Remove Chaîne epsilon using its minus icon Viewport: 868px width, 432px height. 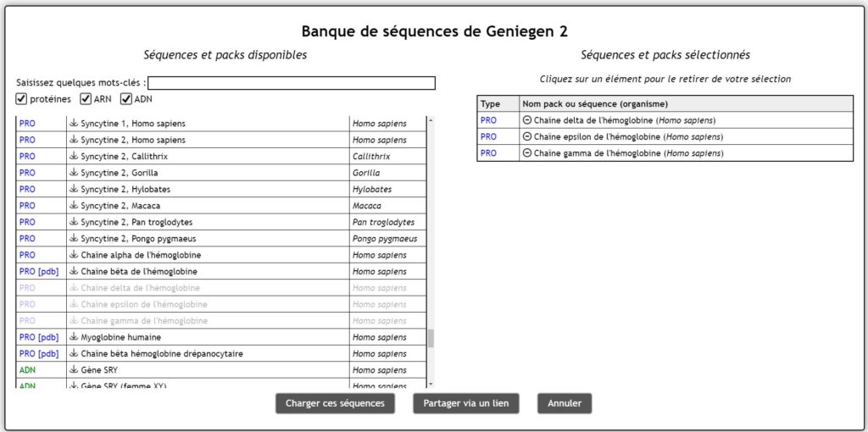coord(526,136)
